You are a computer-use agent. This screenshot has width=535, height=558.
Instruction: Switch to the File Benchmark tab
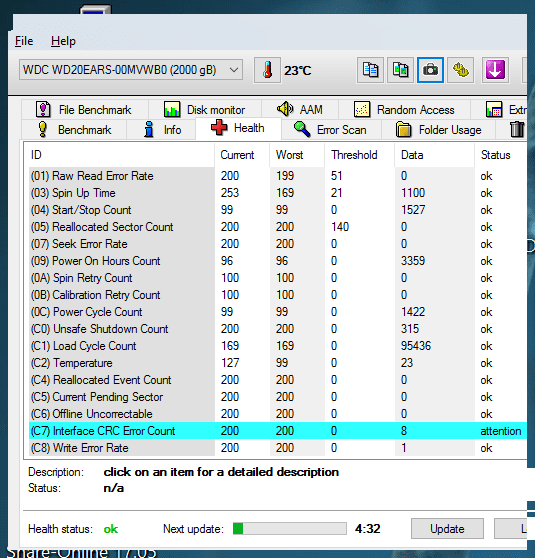[85, 110]
